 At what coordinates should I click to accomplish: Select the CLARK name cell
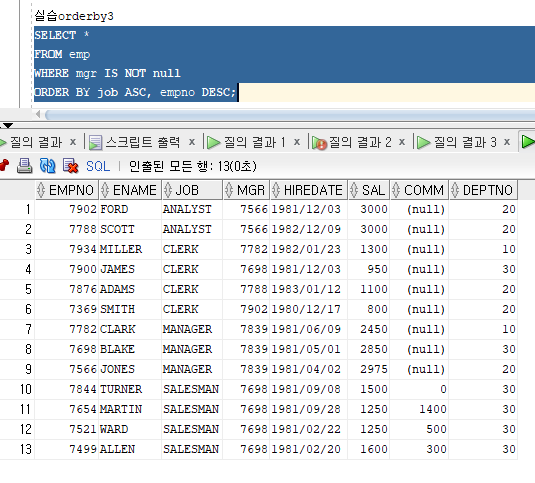pyautogui.click(x=130, y=330)
